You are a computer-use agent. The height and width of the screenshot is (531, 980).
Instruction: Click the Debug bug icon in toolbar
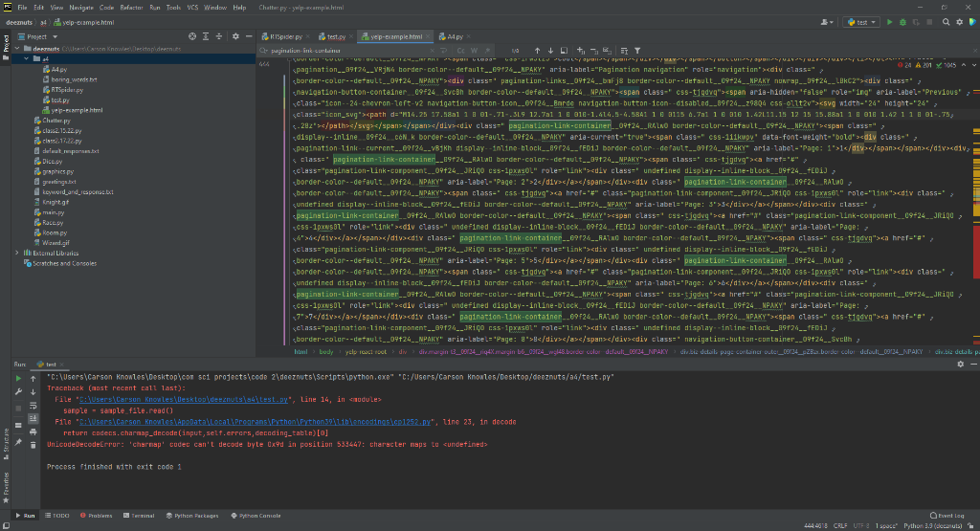pos(902,21)
